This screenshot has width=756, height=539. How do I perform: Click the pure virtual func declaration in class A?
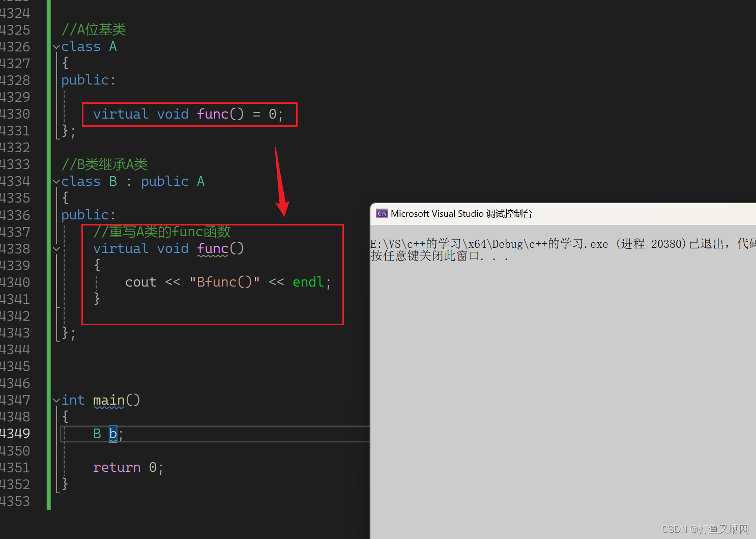coord(188,114)
